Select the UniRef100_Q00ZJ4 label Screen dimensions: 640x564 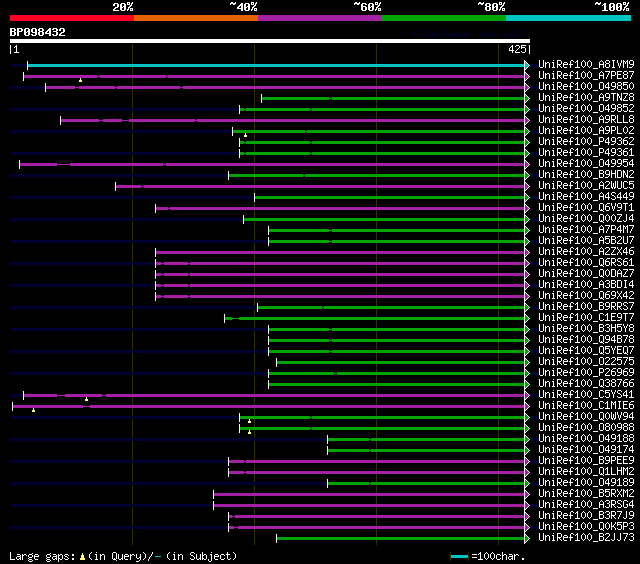point(586,219)
